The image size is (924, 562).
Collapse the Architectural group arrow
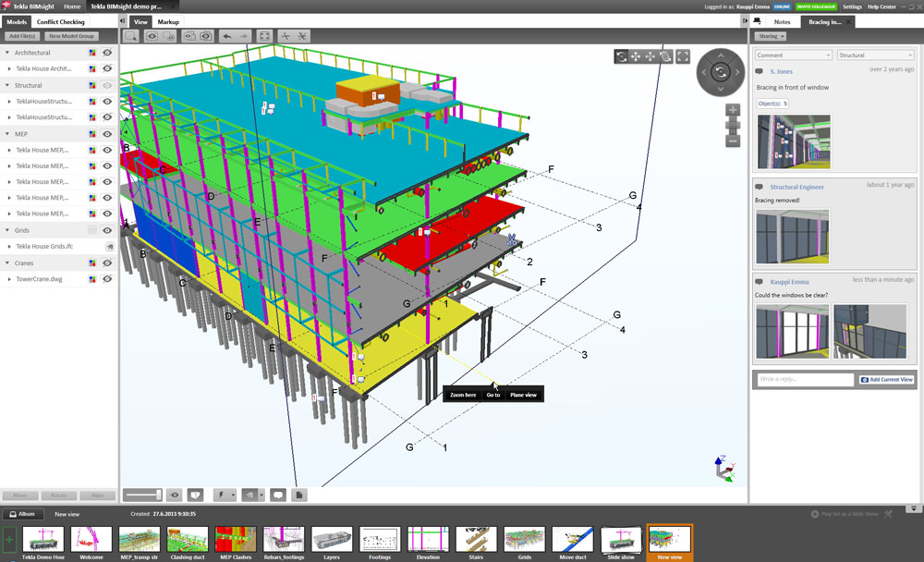pos(7,53)
